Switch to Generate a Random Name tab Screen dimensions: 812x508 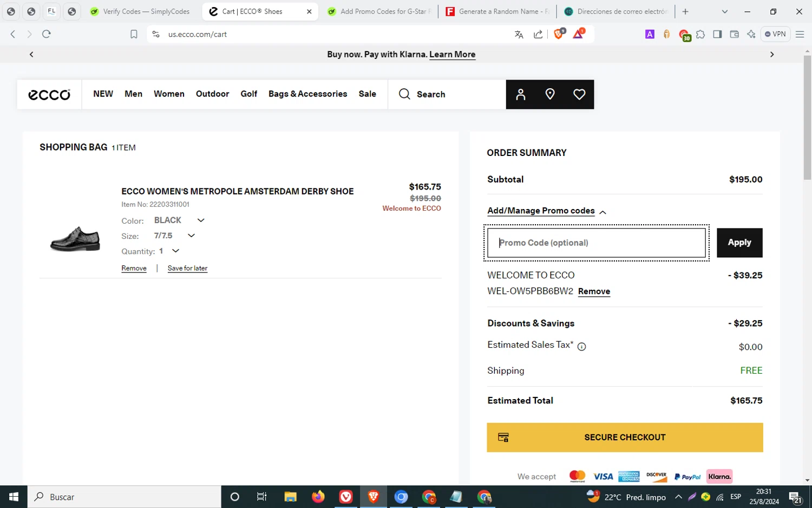497,11
